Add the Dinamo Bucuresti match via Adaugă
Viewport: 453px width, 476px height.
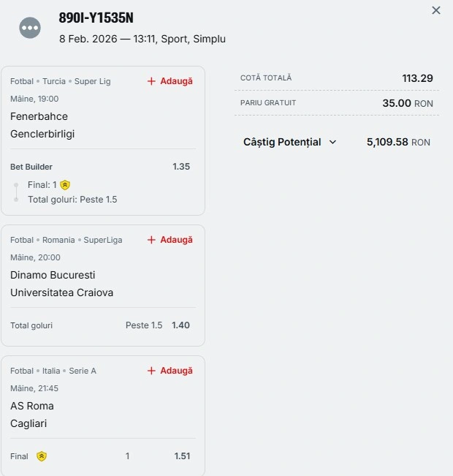tap(176, 240)
